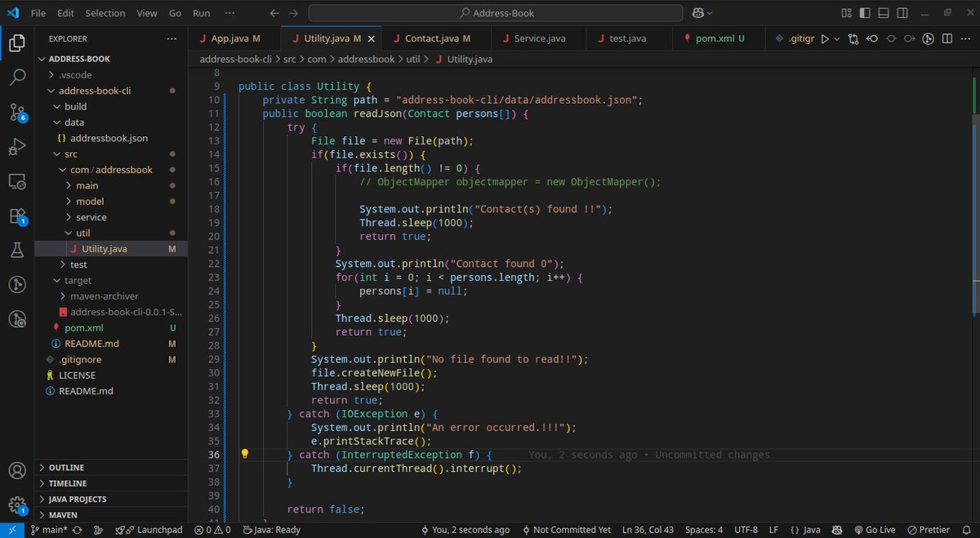The width and height of the screenshot is (980, 538).
Task: Click the Launchpad status bar item
Action: 149,530
